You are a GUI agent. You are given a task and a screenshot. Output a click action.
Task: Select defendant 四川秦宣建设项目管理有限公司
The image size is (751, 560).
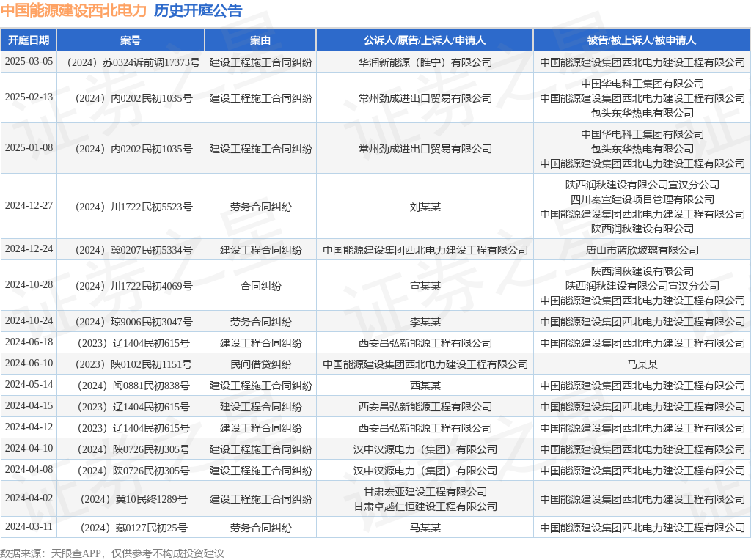click(x=642, y=199)
